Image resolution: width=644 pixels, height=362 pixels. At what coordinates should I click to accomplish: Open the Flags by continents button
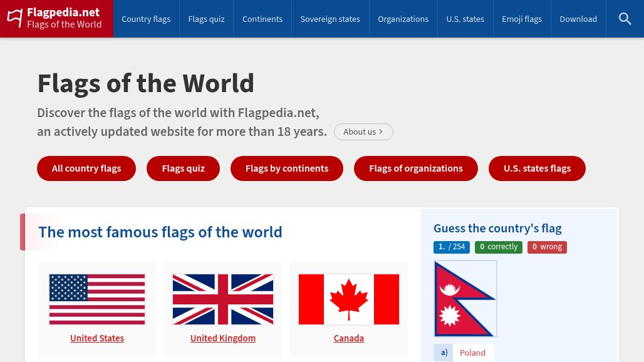[287, 168]
